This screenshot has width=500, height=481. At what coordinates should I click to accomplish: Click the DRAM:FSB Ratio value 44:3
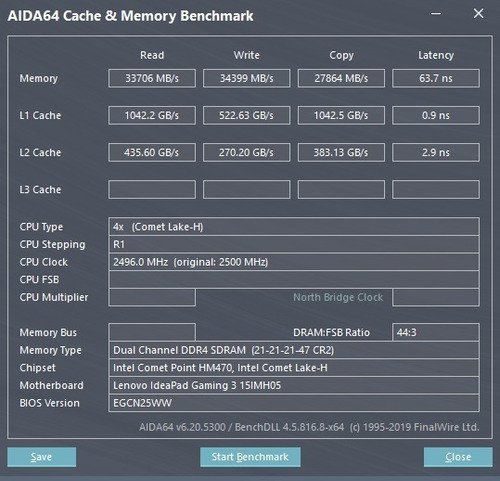click(x=436, y=332)
